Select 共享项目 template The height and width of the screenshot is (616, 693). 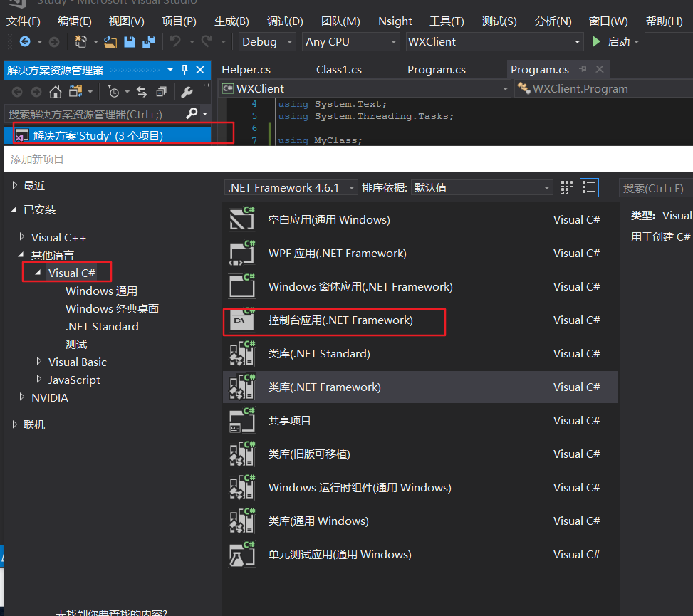(420, 421)
